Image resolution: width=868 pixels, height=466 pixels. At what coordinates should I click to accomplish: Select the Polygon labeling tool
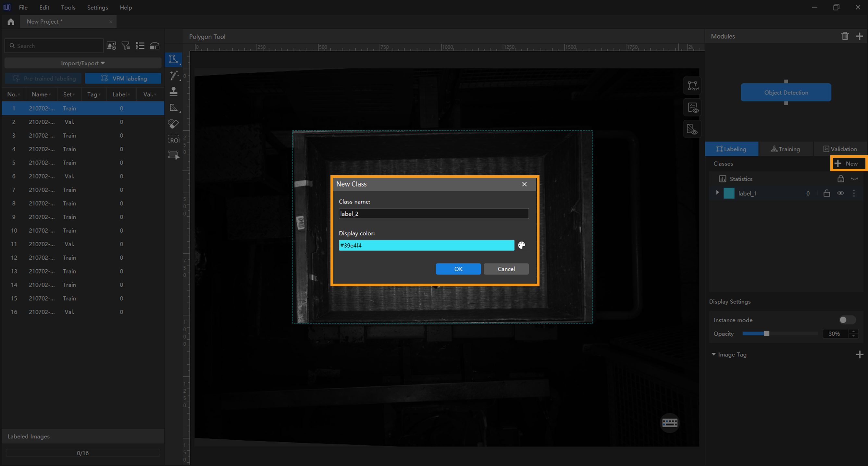174,59
